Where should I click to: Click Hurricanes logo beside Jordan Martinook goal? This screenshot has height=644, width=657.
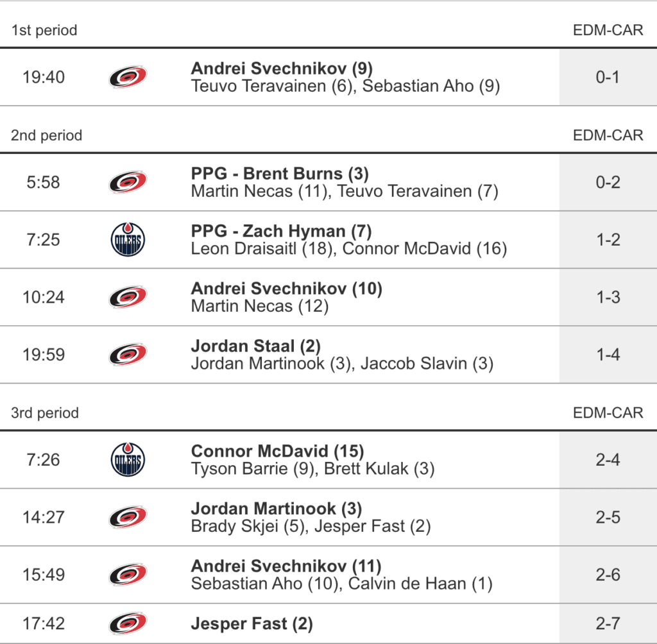point(128,517)
